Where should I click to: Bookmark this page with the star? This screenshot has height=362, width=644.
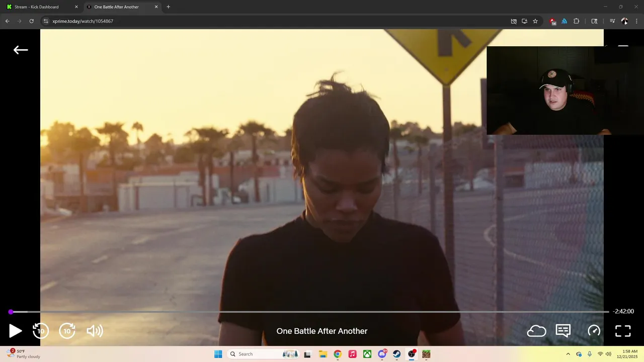(535, 21)
